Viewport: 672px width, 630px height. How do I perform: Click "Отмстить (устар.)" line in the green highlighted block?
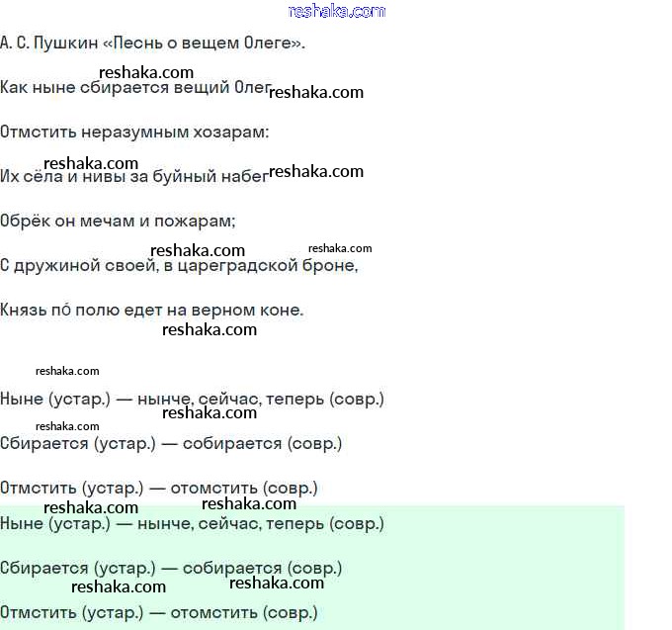[159, 613]
